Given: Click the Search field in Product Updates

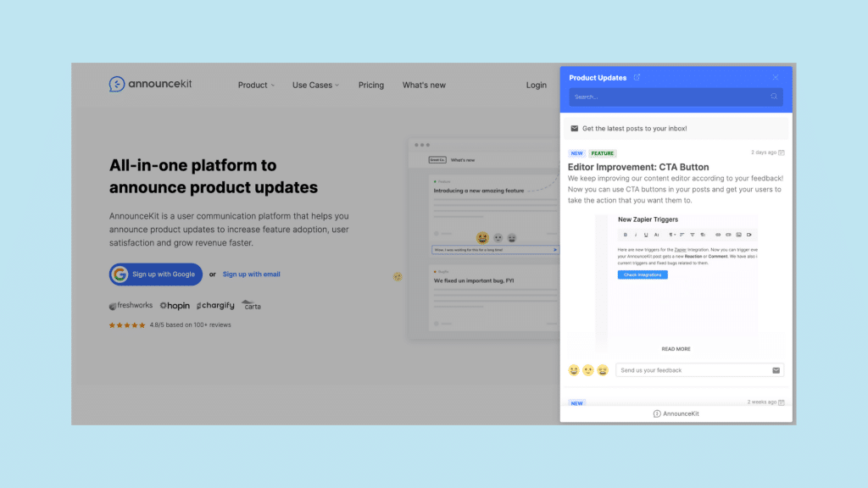Looking at the screenshot, I should [676, 97].
